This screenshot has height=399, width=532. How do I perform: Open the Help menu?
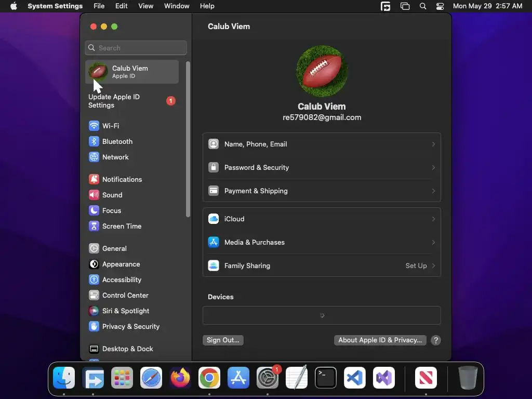coord(207,6)
